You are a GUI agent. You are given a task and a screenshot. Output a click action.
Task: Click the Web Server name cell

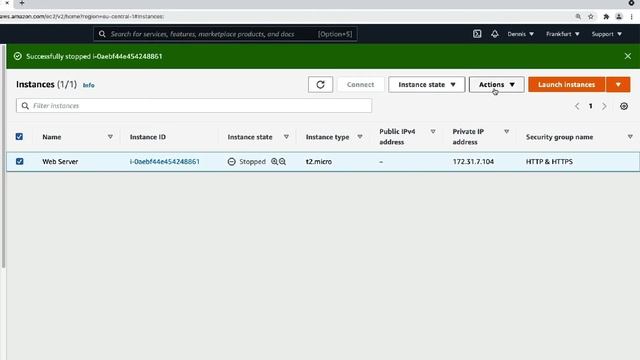click(60, 162)
